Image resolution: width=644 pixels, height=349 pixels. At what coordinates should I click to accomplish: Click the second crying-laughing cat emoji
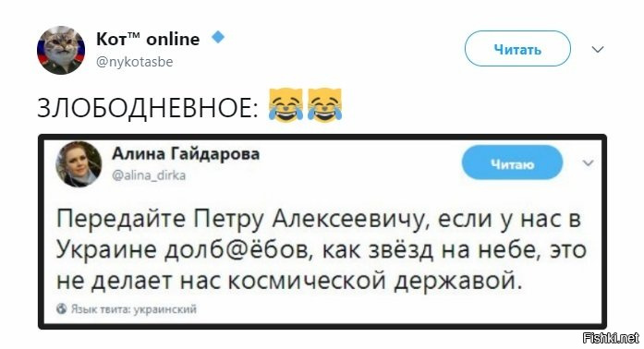pyautogui.click(x=325, y=105)
